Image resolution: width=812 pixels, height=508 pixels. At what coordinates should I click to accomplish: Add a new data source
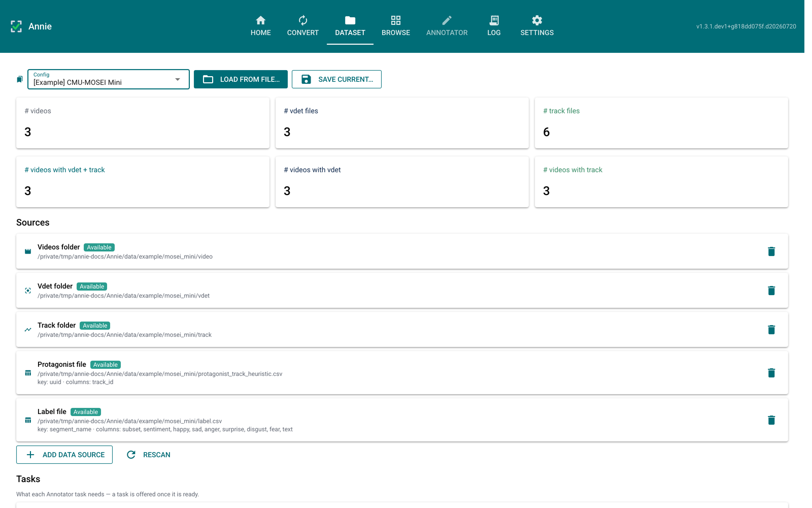(64, 455)
